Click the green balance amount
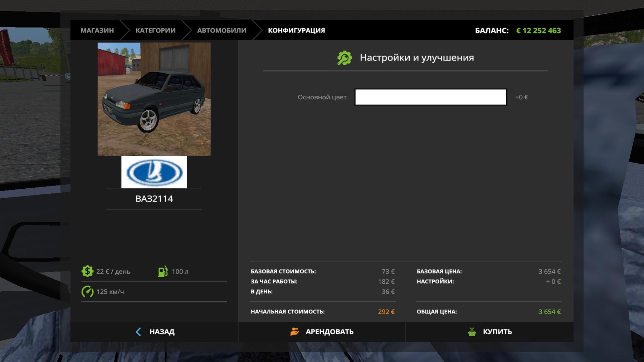This screenshot has width=644, height=362. click(x=538, y=31)
